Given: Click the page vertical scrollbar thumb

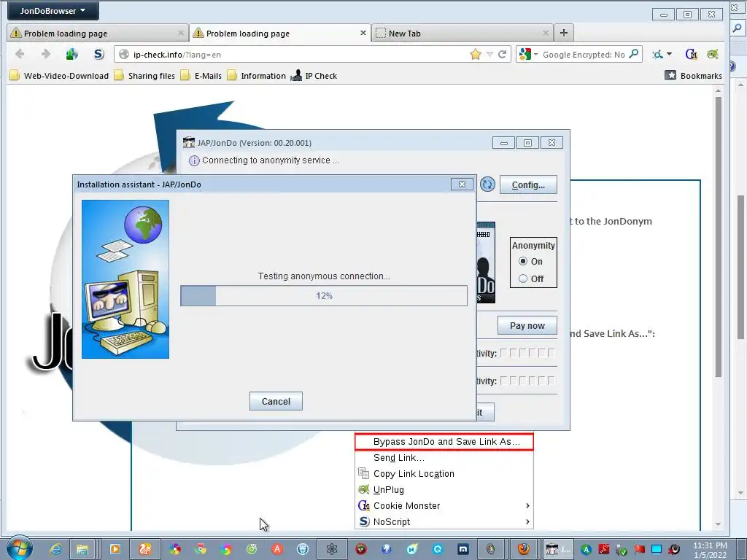Looking at the screenshot, I should tap(719, 237).
